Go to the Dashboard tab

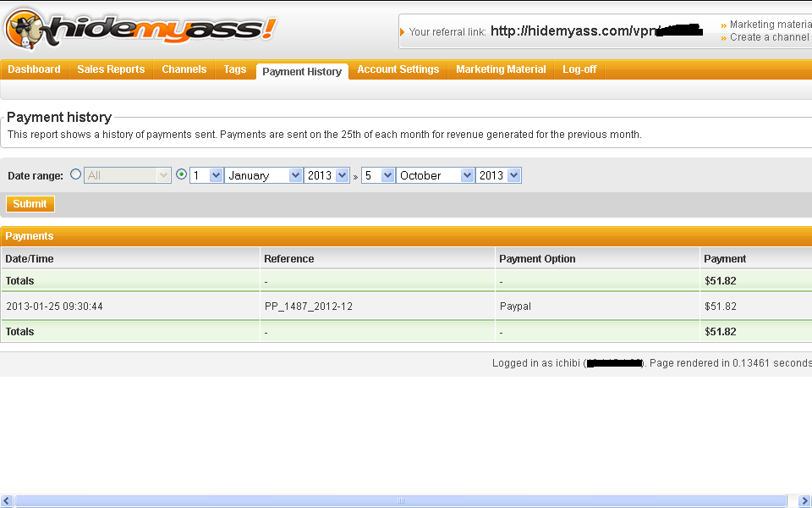click(x=34, y=69)
